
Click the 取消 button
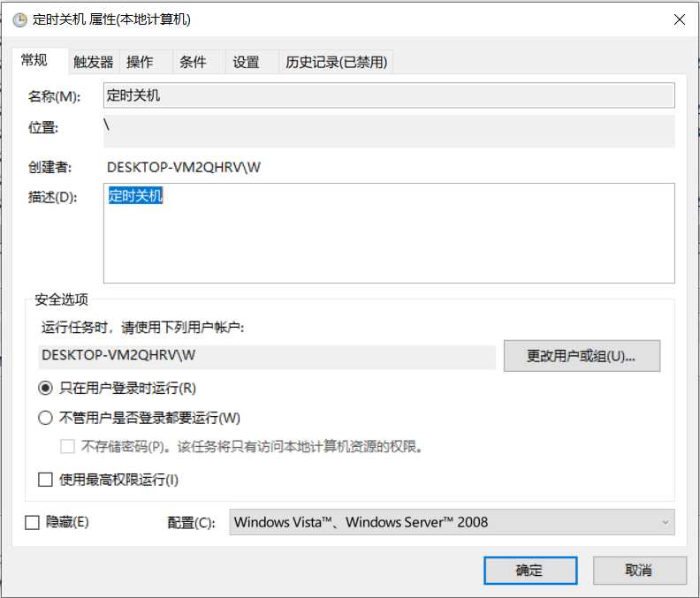point(639,571)
